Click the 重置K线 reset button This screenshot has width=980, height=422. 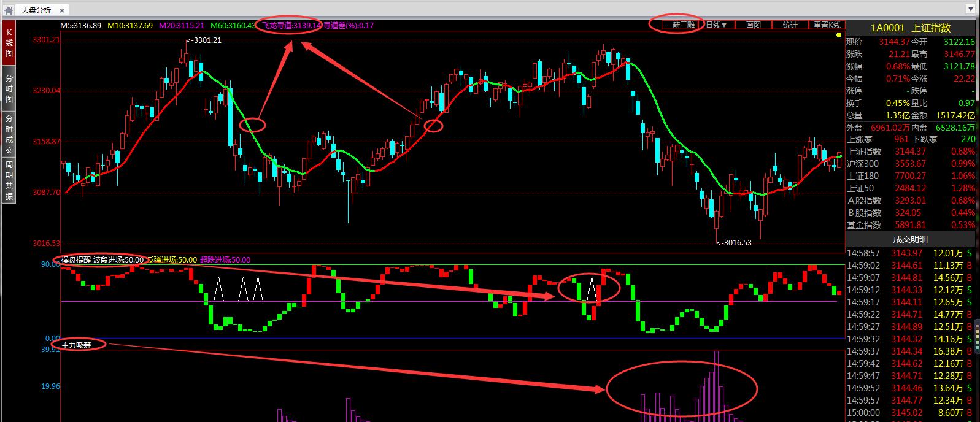click(827, 25)
